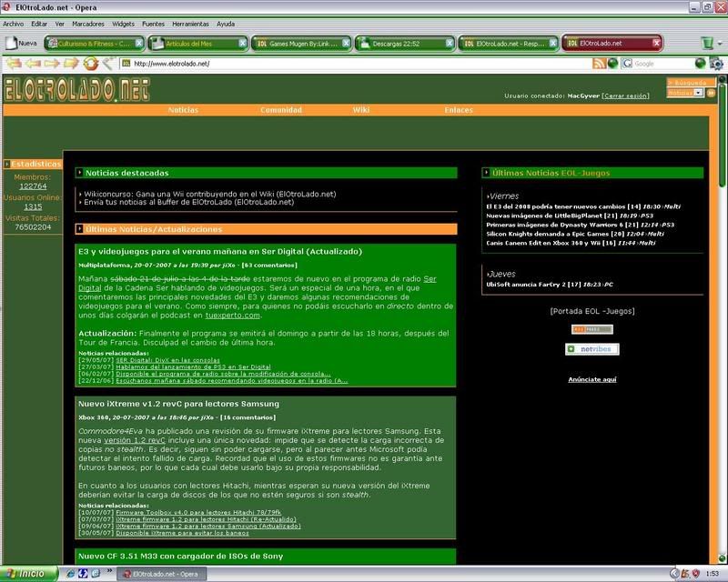Open the dropdown arrow beside trash icon
Screen dimensions: 728x582
click(x=720, y=44)
